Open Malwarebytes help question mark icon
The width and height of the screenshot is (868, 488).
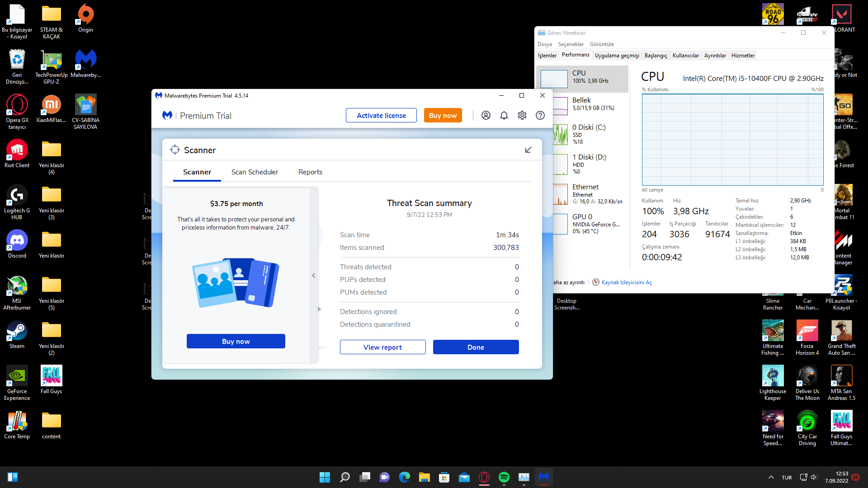click(x=540, y=115)
